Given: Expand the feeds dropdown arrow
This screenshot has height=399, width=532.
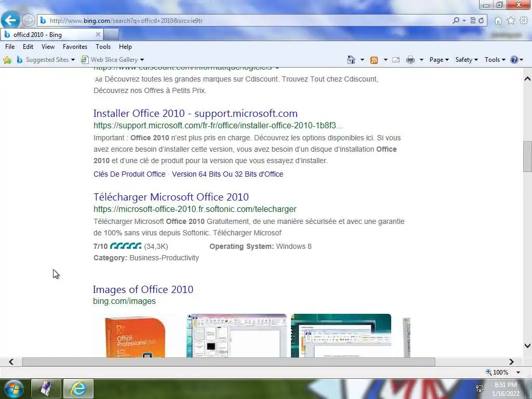Looking at the screenshot, I should pos(385,60).
